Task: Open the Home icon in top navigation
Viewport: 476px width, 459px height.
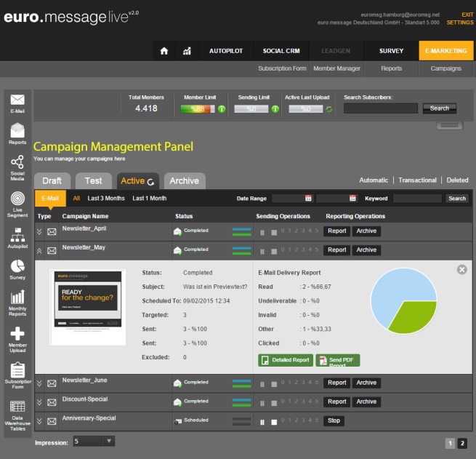Action: [x=164, y=51]
